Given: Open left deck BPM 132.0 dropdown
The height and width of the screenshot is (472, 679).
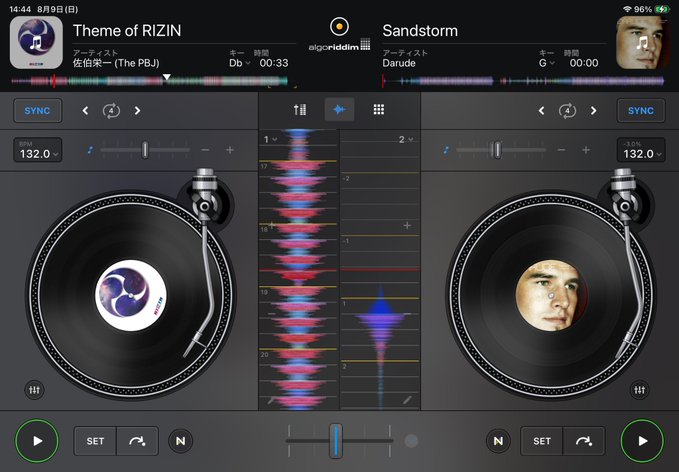Looking at the screenshot, I should point(38,150).
